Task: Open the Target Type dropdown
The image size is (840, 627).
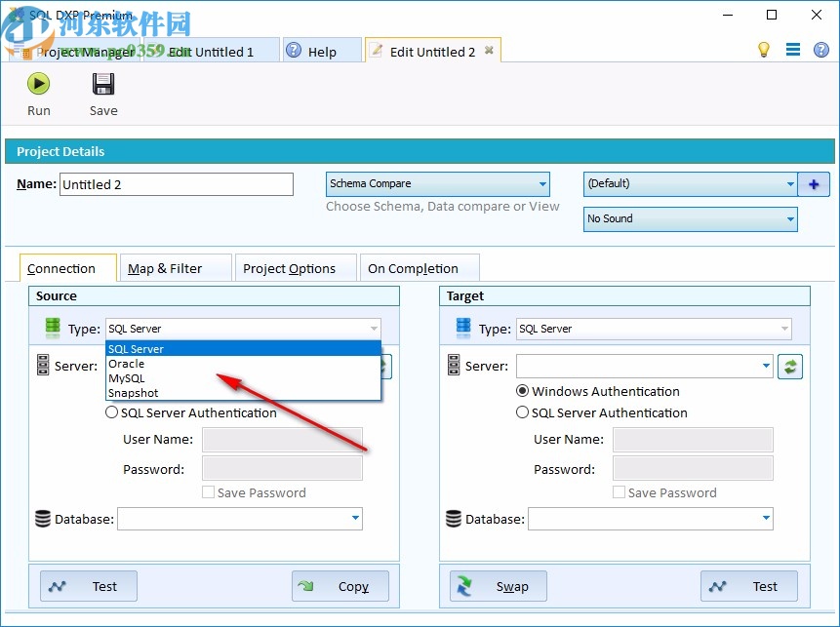Action: (x=785, y=329)
